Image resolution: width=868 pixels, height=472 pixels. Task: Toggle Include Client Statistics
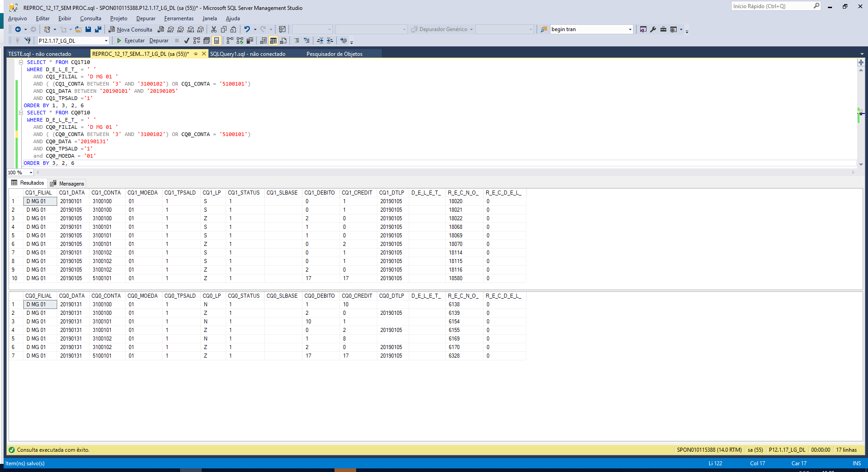tap(249, 41)
